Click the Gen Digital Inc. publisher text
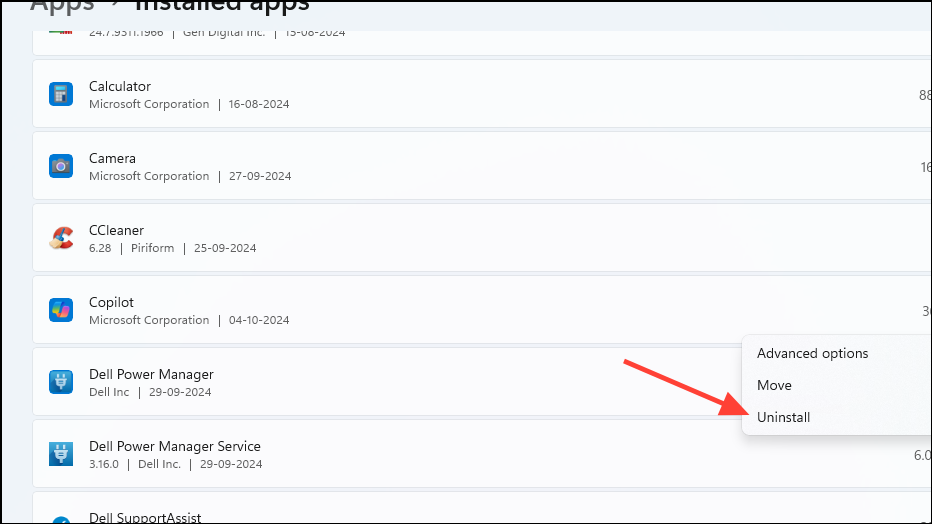The image size is (932, 524). pos(223,33)
